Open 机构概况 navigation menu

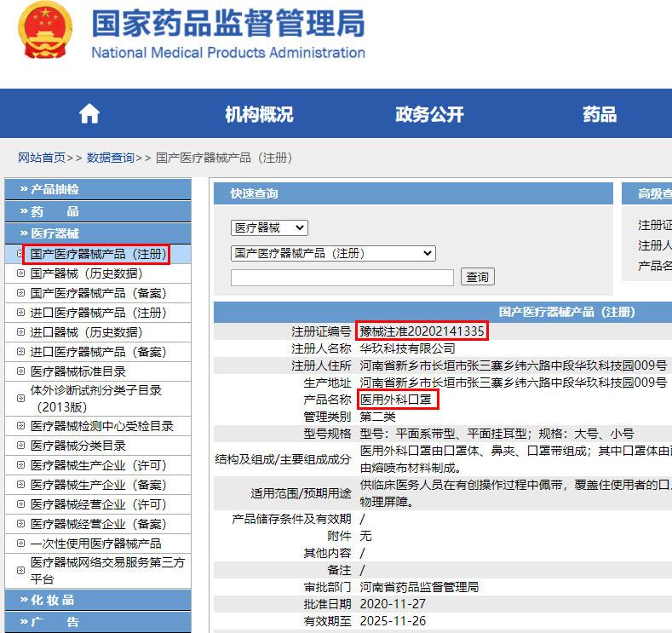pyautogui.click(x=259, y=114)
